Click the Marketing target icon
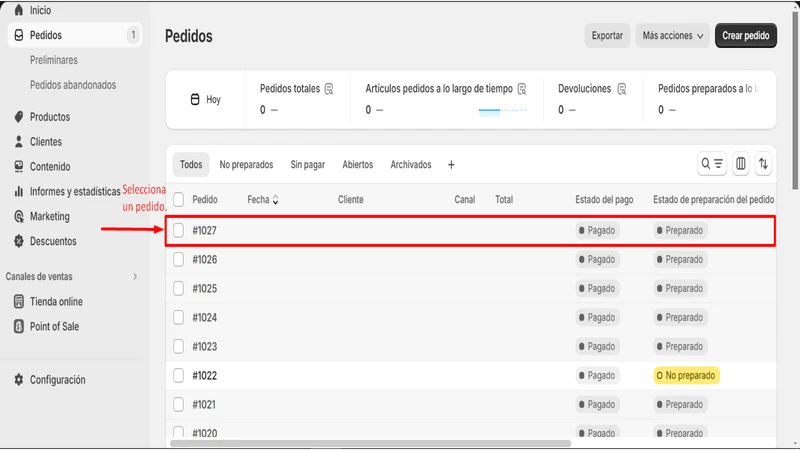The height and width of the screenshot is (450, 800). tap(19, 216)
